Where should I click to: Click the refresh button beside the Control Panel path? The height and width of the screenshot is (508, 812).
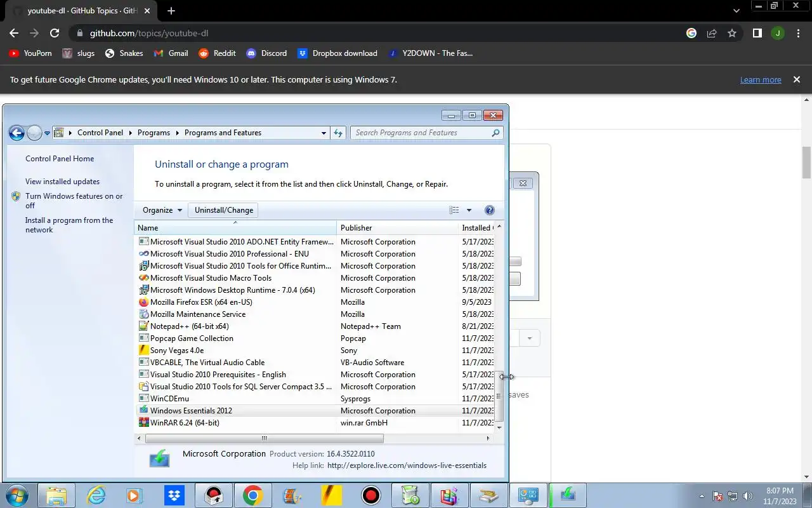click(338, 133)
